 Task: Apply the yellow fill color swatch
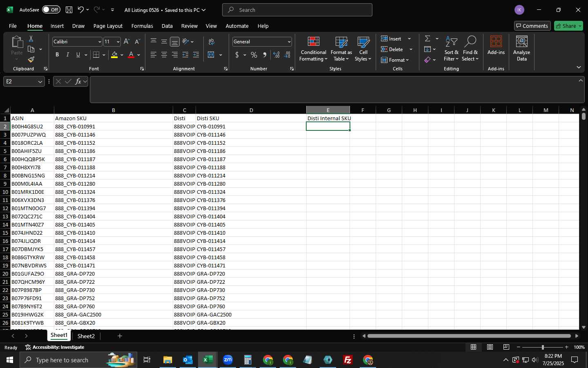click(114, 55)
